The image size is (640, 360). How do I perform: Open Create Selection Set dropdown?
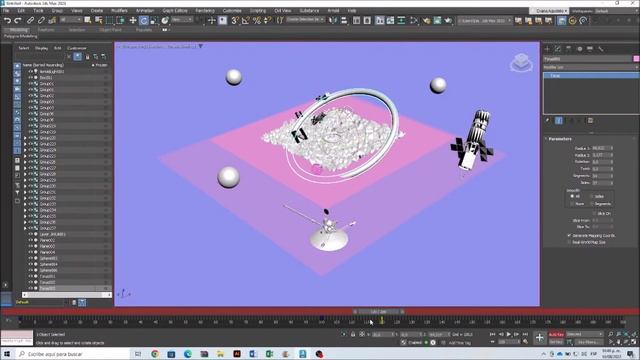pos(306,20)
